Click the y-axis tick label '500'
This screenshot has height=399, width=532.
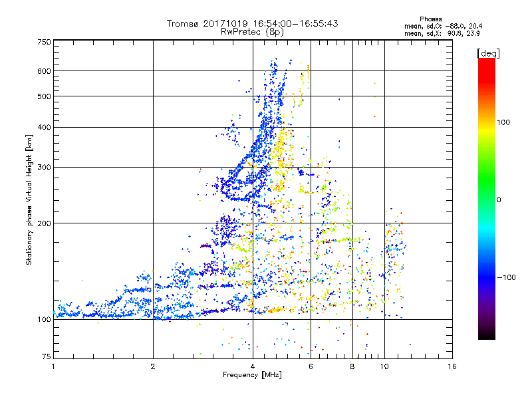44,96
